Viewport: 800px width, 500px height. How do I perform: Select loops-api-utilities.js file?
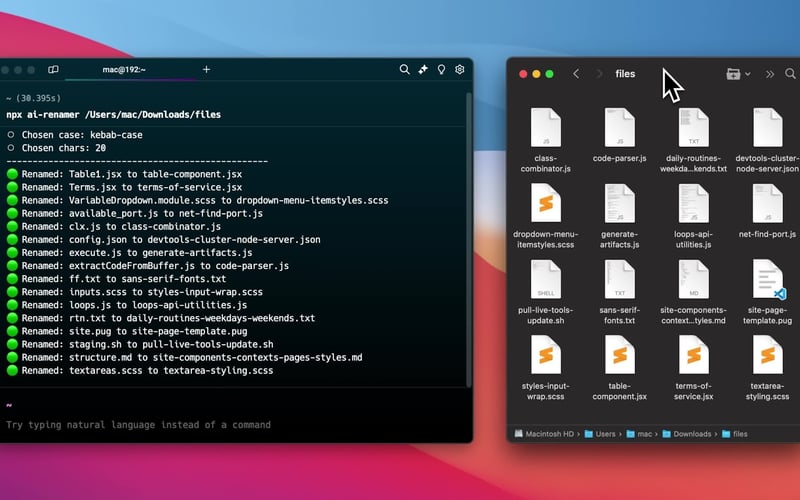[x=693, y=216]
